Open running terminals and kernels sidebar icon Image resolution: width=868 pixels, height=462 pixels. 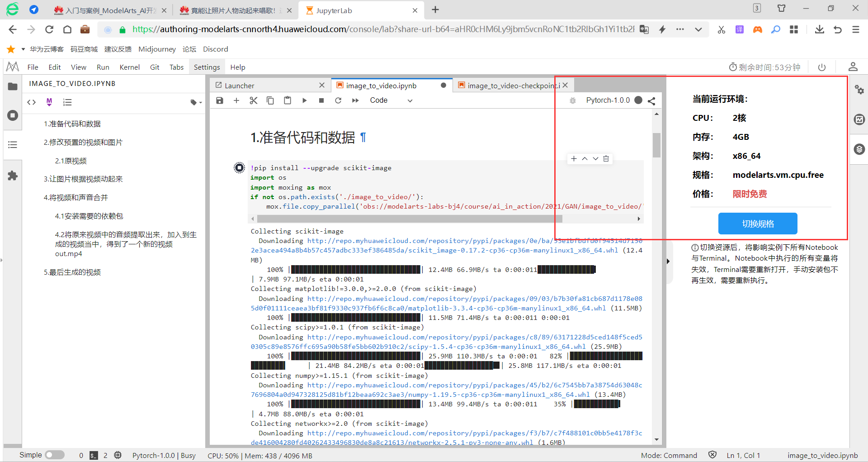pyautogui.click(x=13, y=115)
